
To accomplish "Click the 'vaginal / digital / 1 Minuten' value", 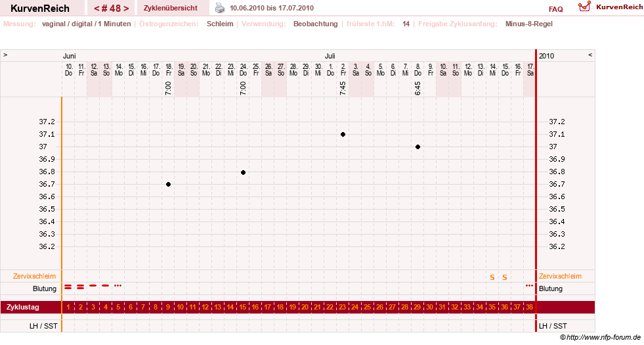I will 86,24.
